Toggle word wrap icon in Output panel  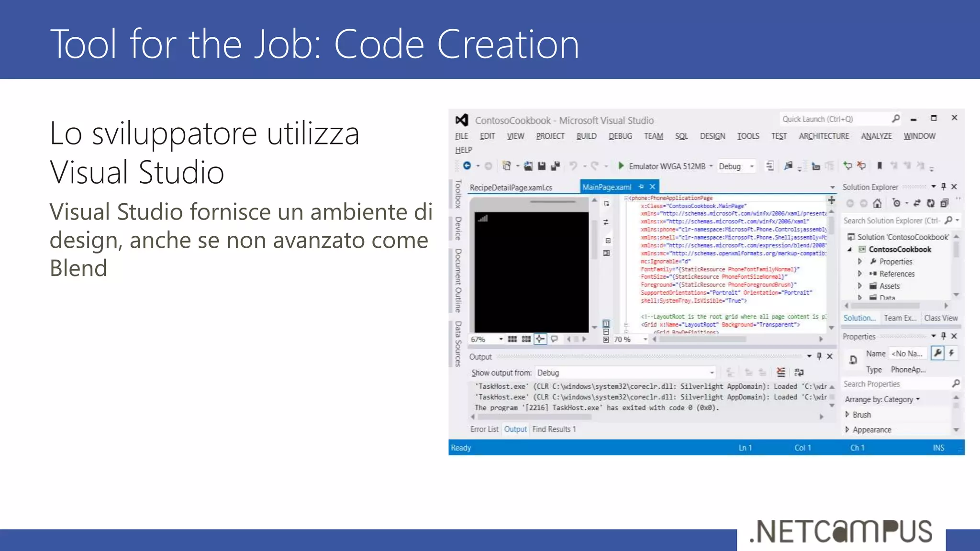click(799, 372)
